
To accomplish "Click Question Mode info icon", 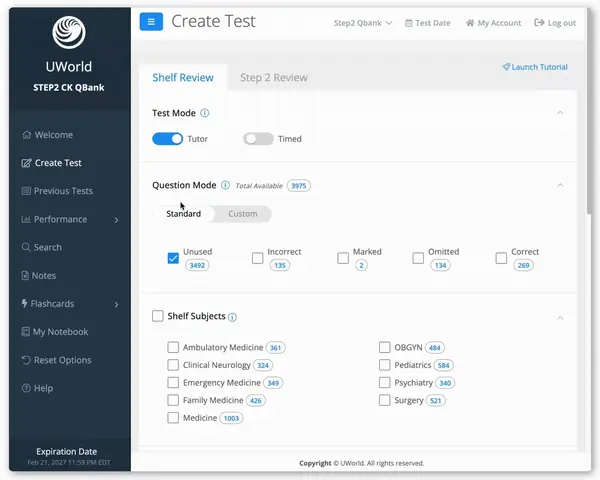I will (x=225, y=185).
